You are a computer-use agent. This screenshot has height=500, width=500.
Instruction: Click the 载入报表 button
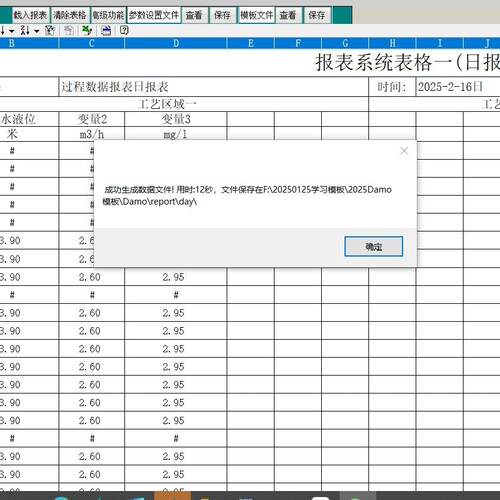pos(30,15)
